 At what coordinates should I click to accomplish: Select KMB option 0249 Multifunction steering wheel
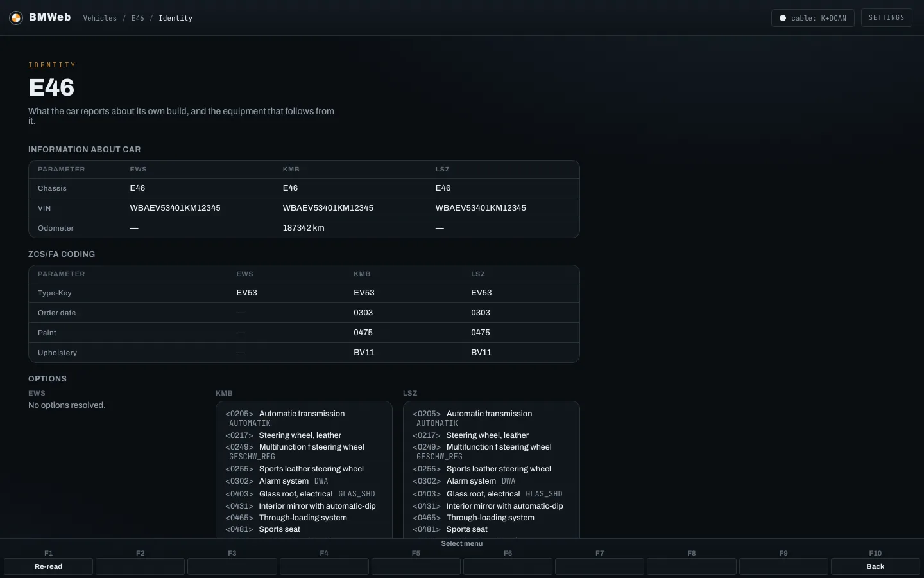coord(304,451)
